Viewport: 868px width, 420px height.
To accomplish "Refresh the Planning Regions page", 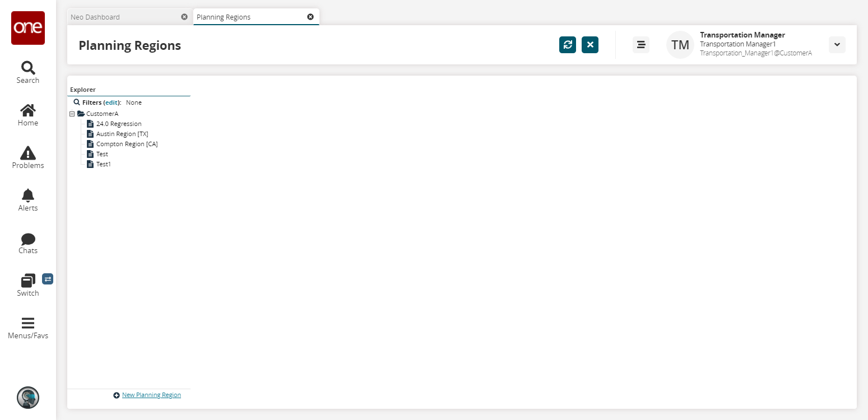I will click(x=568, y=45).
